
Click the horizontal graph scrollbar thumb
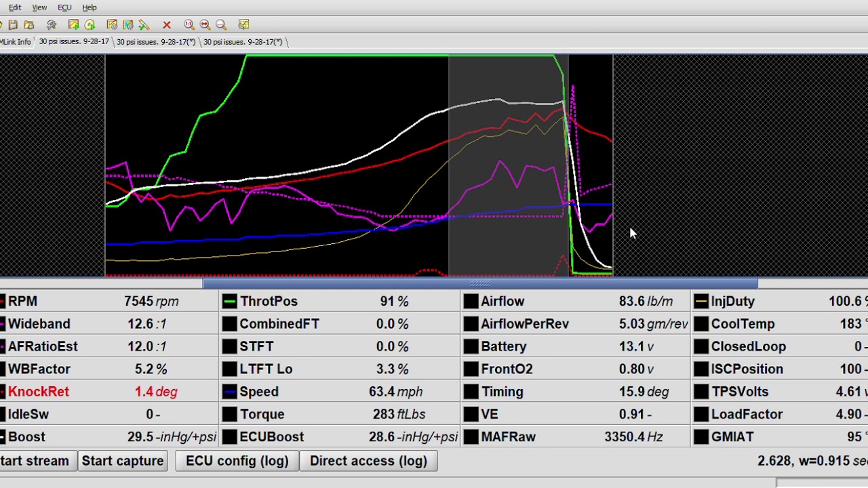click(x=480, y=283)
